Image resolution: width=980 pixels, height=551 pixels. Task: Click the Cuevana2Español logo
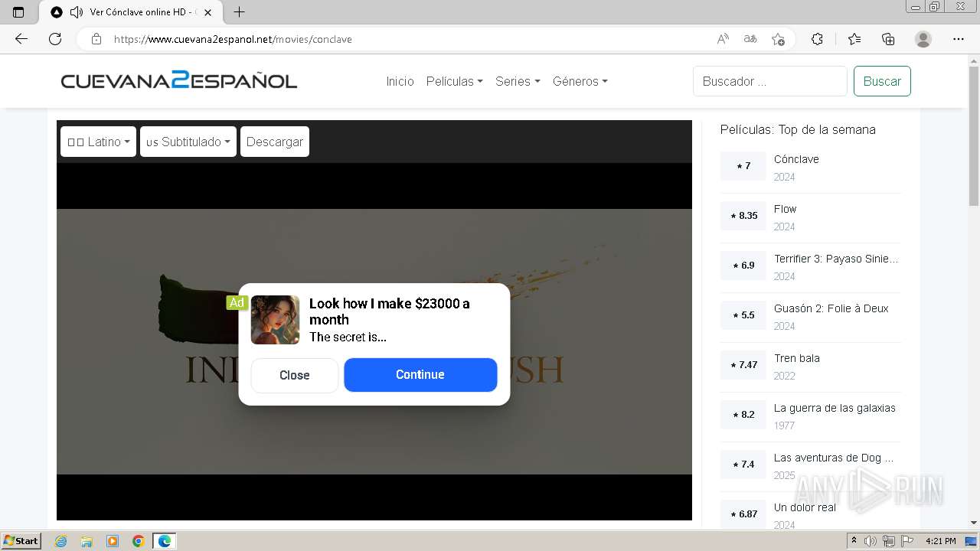[179, 80]
